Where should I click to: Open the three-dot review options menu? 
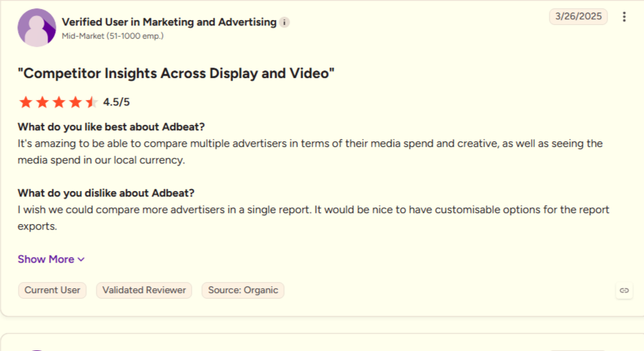(624, 17)
